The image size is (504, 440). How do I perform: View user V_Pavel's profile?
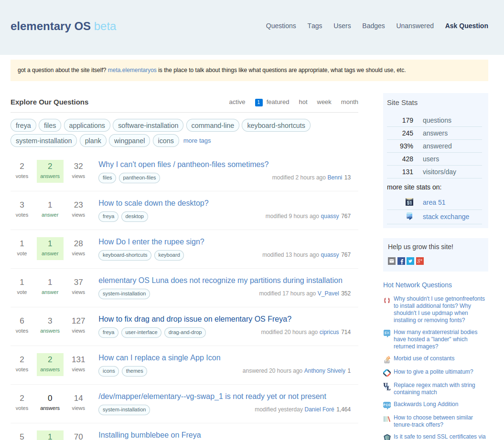pyautogui.click(x=328, y=293)
